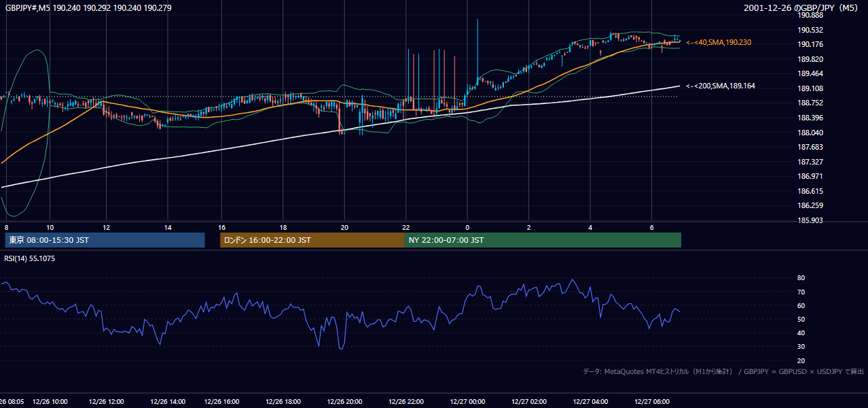
Task: Click the hour label 14 under the price chart
Action: point(168,227)
